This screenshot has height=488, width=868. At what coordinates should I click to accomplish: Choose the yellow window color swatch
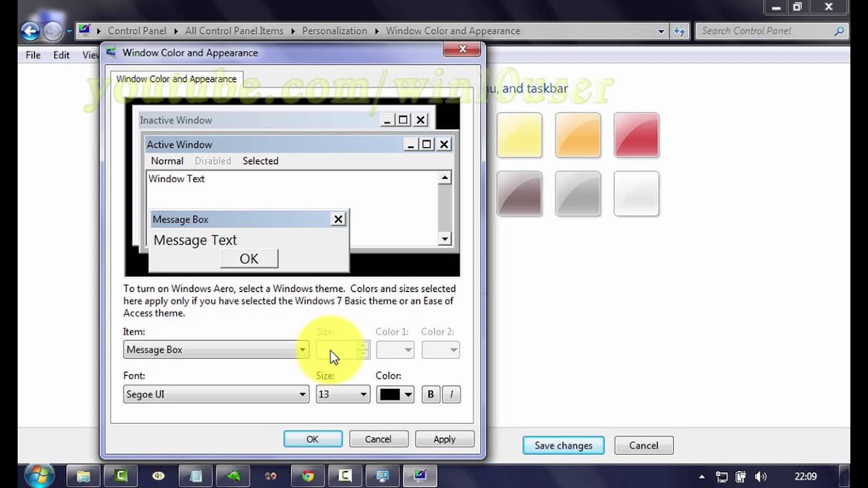[519, 135]
